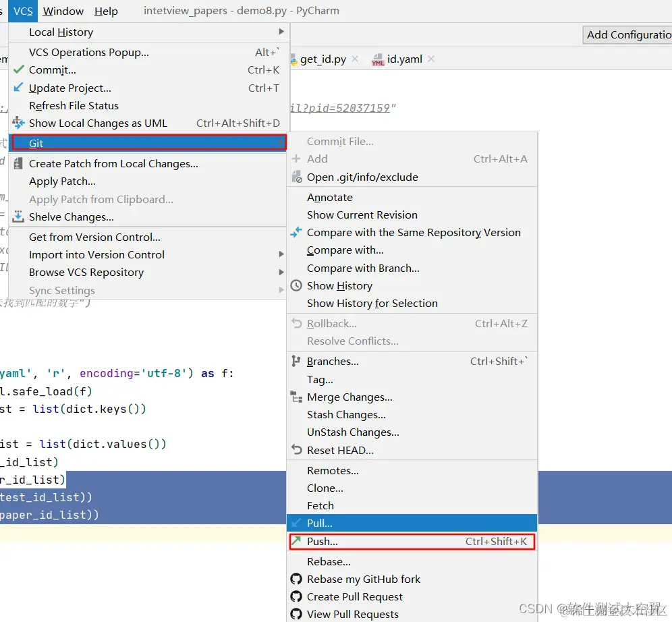Expand the Sync Settings submenu arrow
Screen dimensions: 672x622
coord(281,290)
